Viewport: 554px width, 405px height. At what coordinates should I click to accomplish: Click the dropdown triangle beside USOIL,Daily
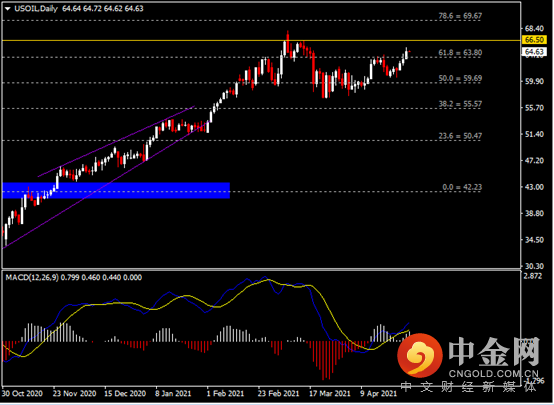pyautogui.click(x=7, y=9)
